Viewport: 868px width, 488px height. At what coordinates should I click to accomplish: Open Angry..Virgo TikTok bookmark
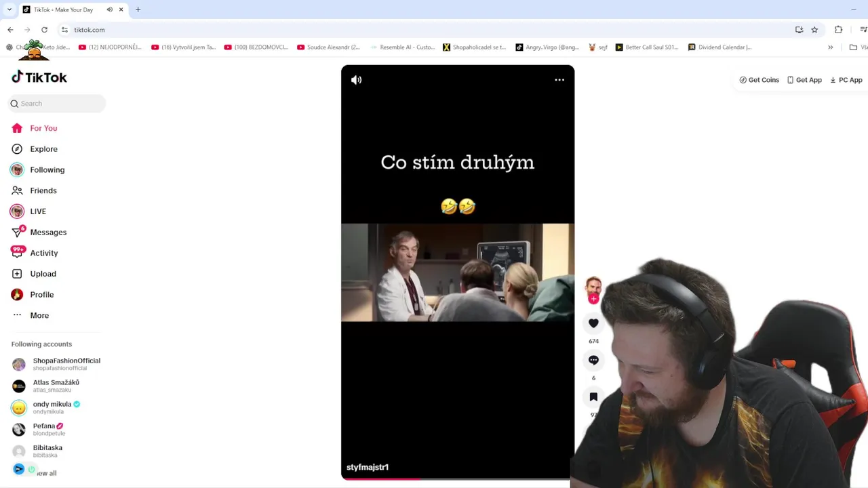[x=547, y=47]
